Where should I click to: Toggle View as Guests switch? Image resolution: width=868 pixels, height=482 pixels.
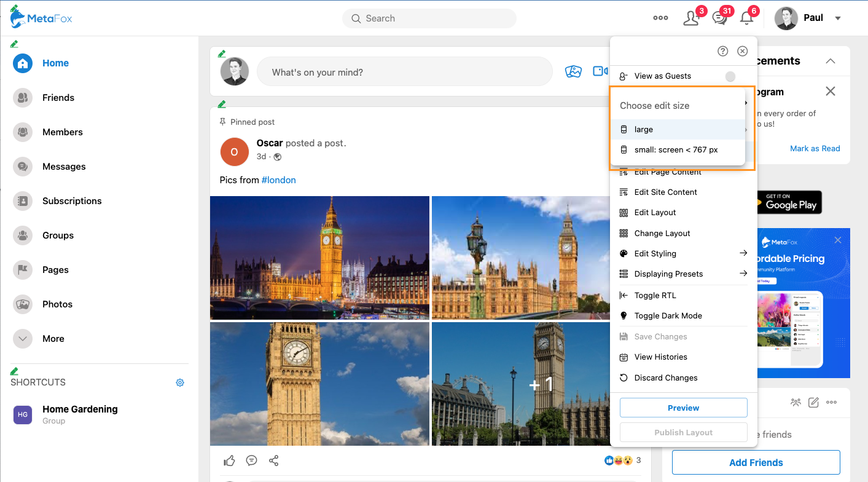coord(730,76)
